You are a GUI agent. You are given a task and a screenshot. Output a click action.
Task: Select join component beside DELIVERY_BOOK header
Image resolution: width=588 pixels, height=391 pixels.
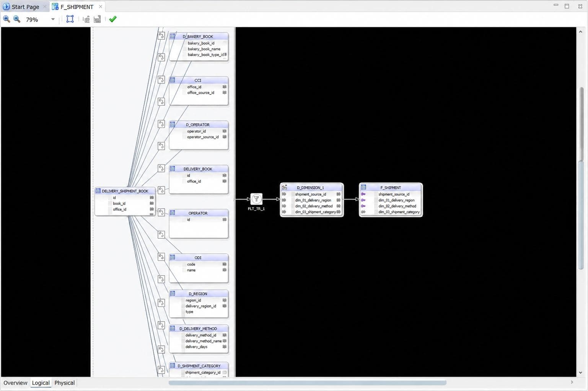tap(161, 168)
